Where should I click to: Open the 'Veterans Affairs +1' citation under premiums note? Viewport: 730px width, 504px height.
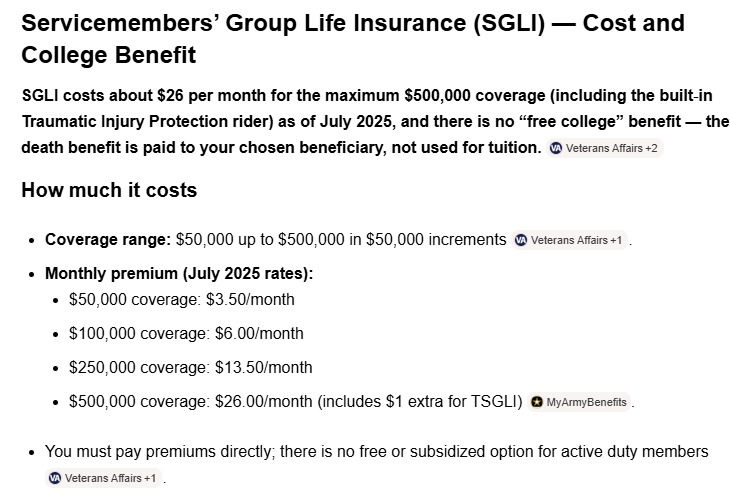[103, 478]
